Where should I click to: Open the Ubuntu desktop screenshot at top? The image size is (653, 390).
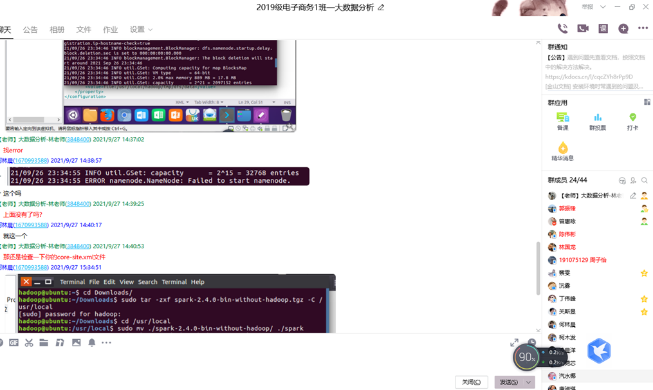pyautogui.click(x=151, y=86)
